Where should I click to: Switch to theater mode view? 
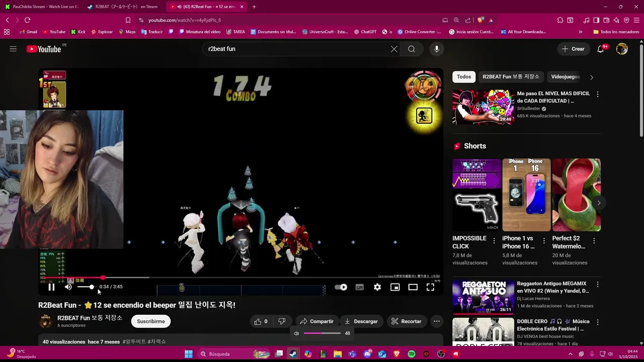[413, 287]
